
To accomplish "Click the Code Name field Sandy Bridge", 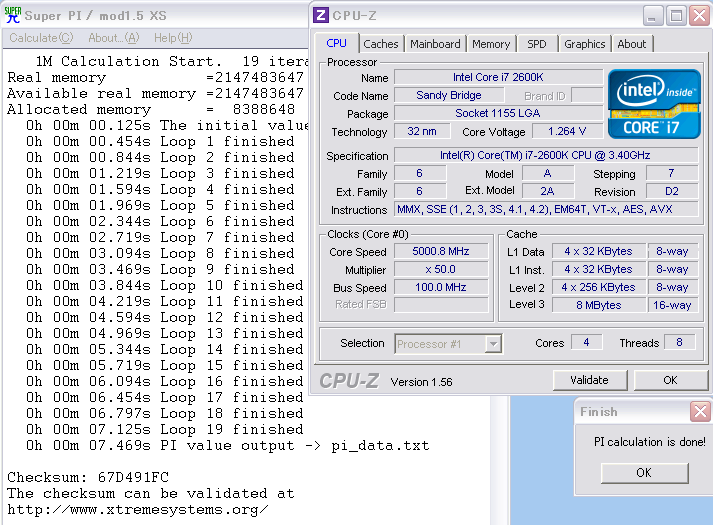I will click(449, 95).
